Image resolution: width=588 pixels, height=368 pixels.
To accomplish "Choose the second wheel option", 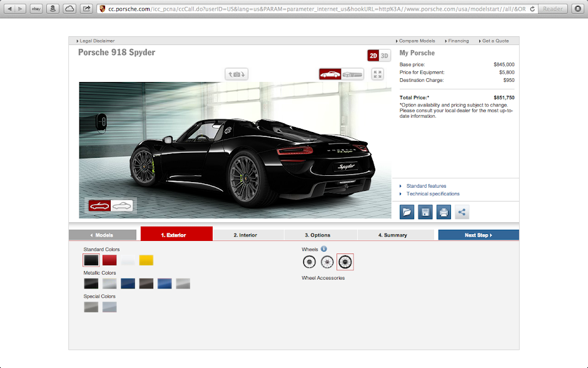I will click(327, 262).
